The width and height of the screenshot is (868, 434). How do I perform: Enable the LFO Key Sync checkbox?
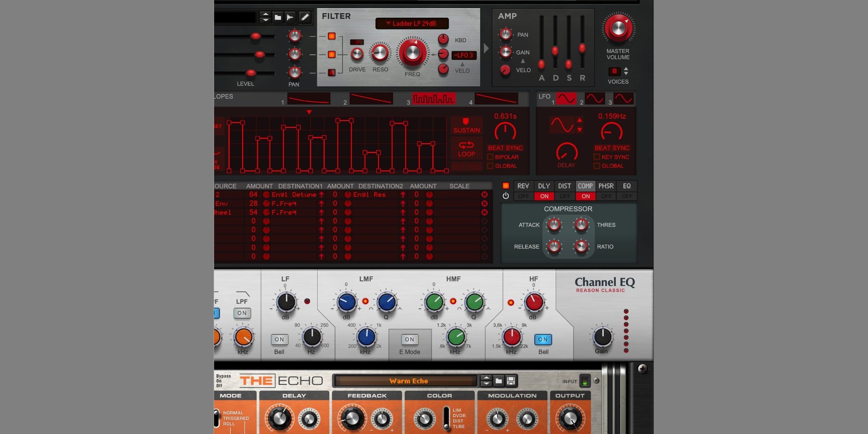[x=597, y=157]
